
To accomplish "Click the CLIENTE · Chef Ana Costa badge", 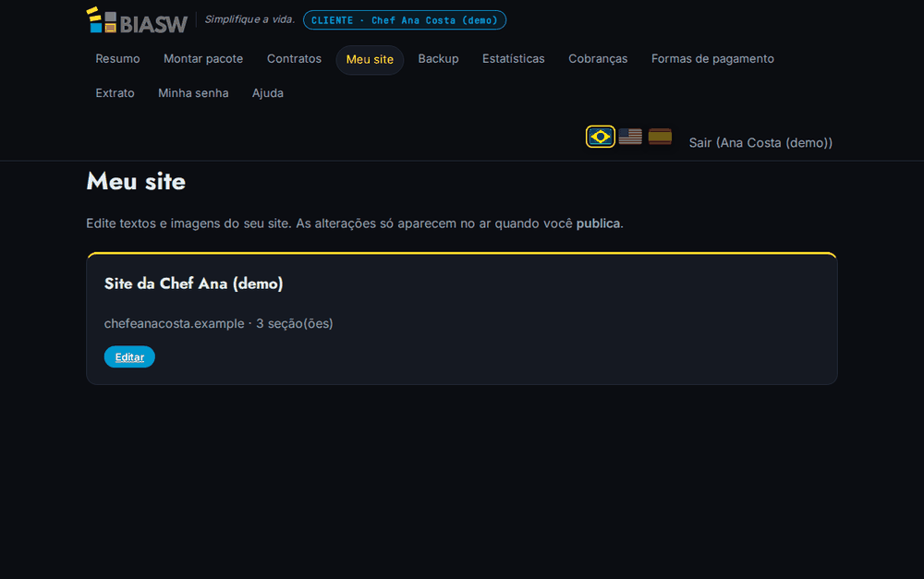I will point(405,20).
